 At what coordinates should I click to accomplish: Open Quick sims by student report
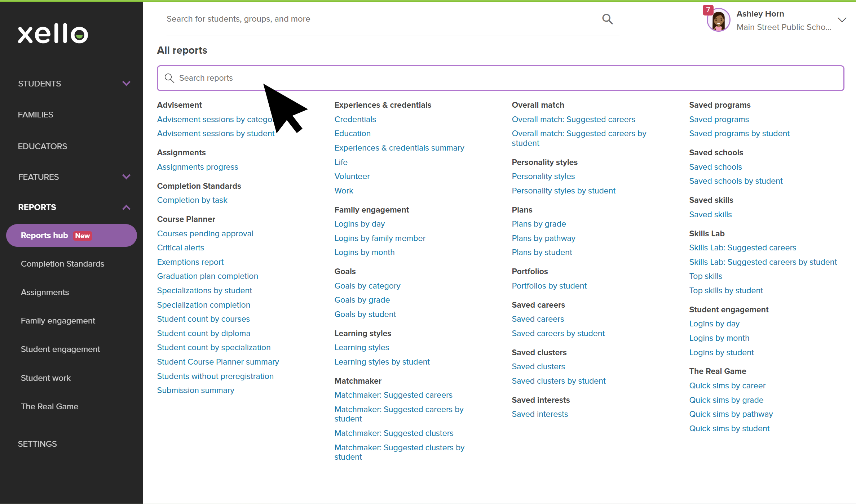(729, 428)
